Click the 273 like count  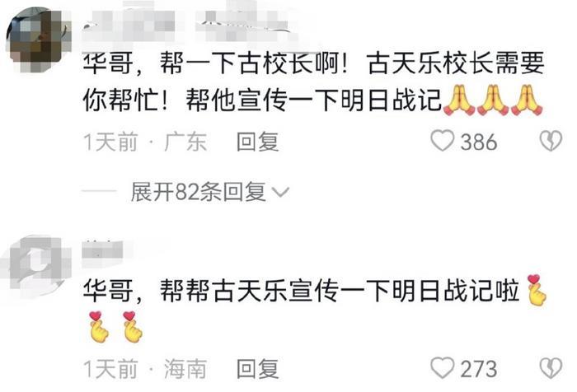(x=479, y=369)
